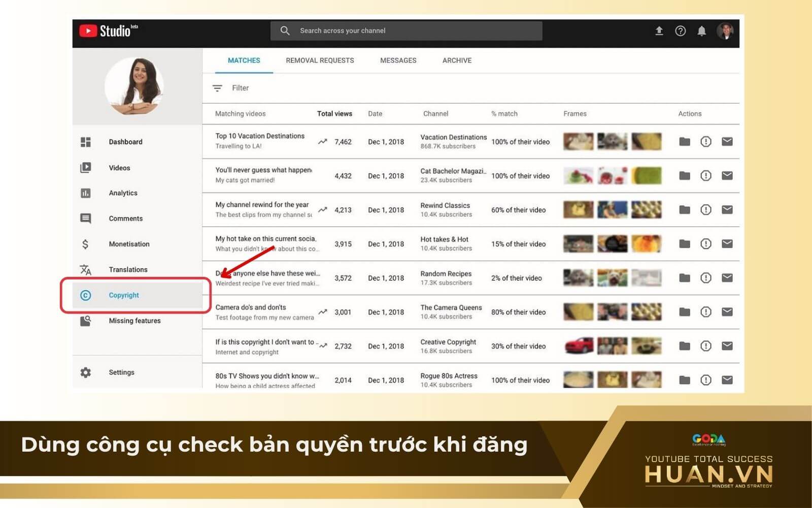Open The Camera Queens channel link
The width and height of the screenshot is (812, 508).
click(451, 308)
